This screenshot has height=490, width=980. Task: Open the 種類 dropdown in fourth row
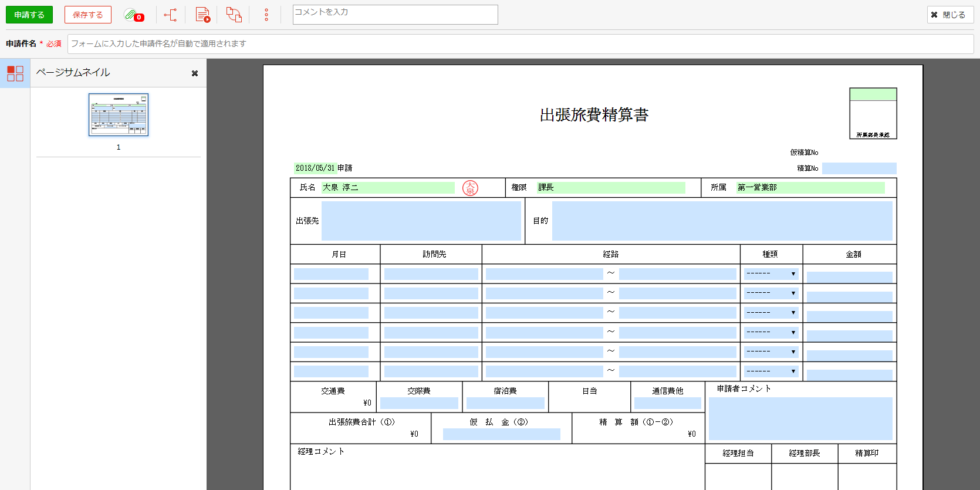point(771,333)
